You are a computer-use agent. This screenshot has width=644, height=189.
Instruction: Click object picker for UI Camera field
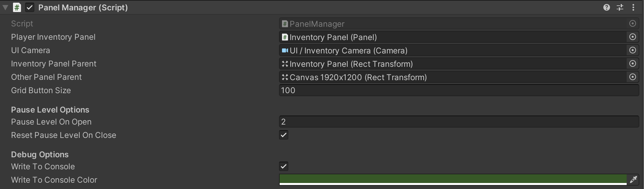point(632,50)
